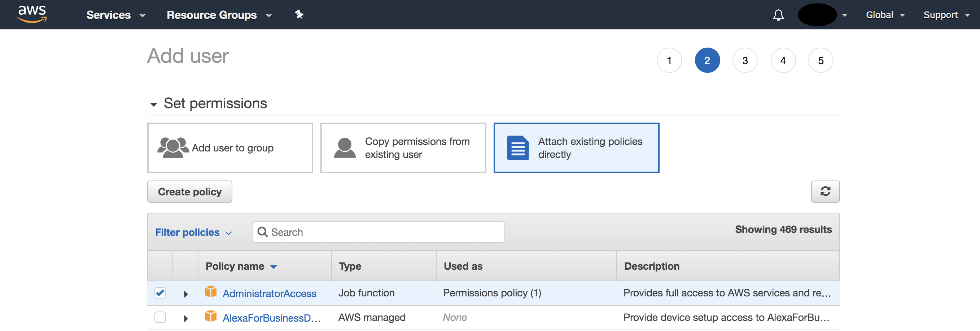This screenshot has width=980, height=331.
Task: Click the AWS logo home icon
Action: [32, 14]
